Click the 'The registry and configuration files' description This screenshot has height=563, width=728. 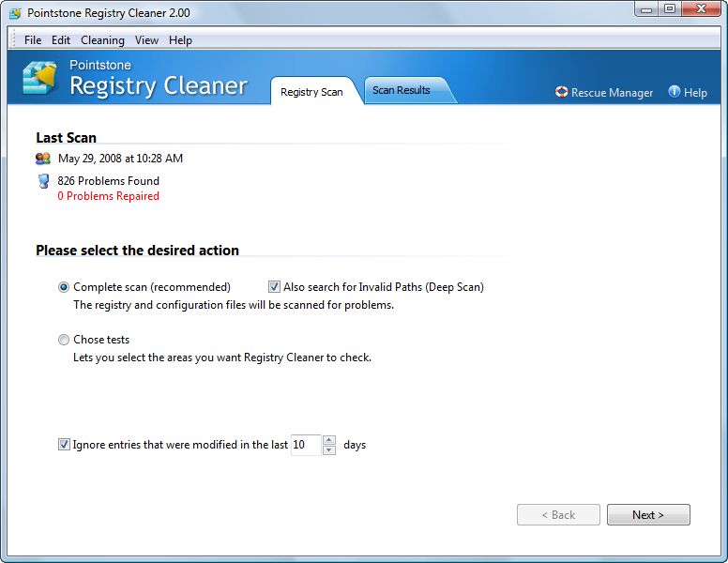[234, 305]
